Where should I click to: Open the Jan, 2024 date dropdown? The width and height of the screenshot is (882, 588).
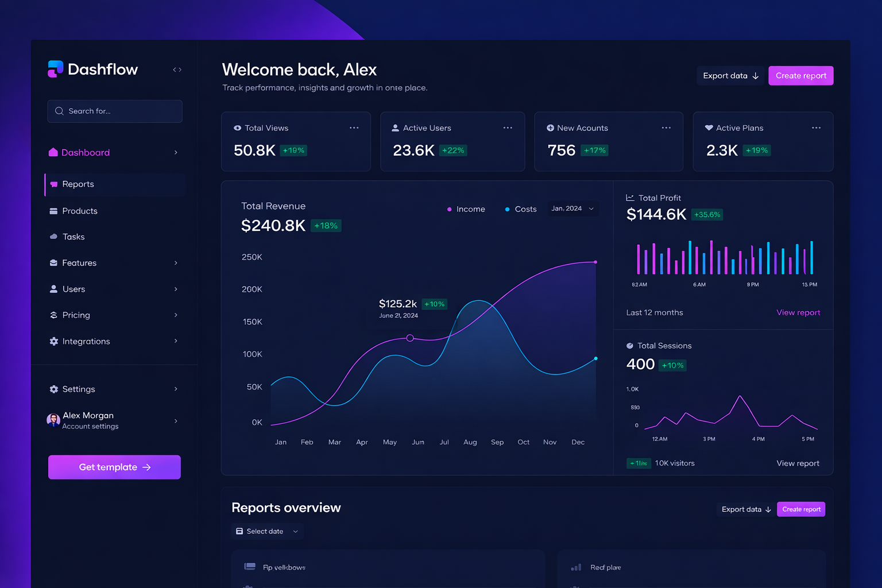point(572,208)
